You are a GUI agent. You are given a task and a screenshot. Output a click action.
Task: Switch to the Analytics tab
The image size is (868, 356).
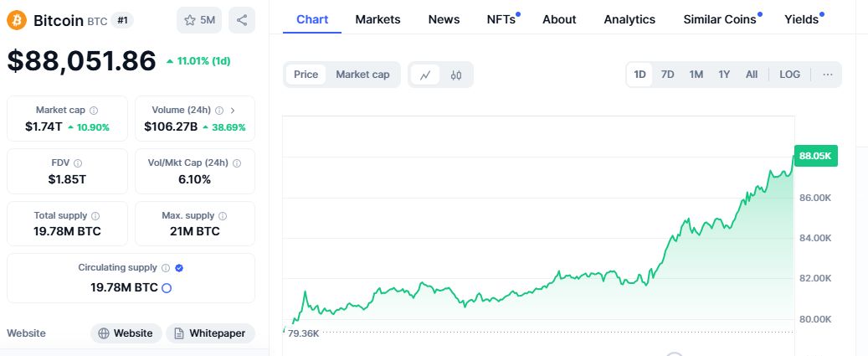(629, 19)
